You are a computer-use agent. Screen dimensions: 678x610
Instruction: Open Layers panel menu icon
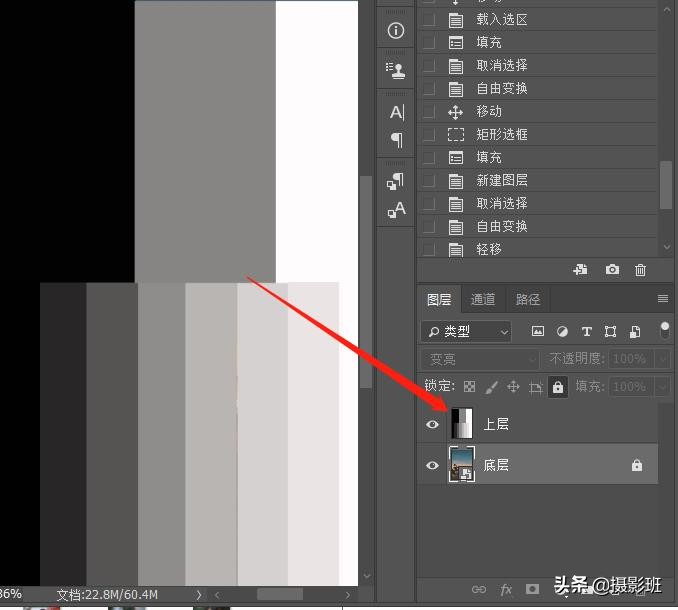[x=662, y=298]
